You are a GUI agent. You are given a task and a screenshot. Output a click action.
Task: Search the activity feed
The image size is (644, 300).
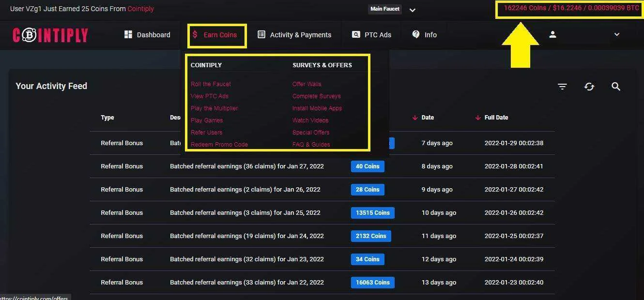(x=616, y=86)
